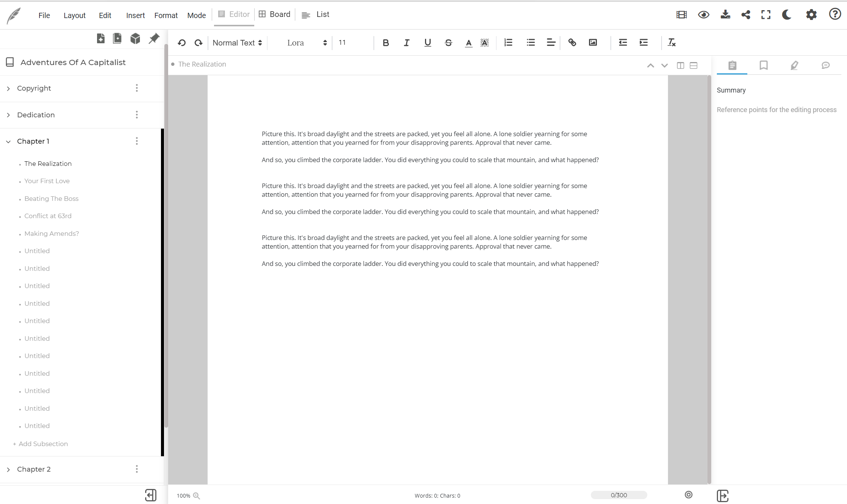Open the Edit menu
The height and width of the screenshot is (504, 847).
(105, 15)
